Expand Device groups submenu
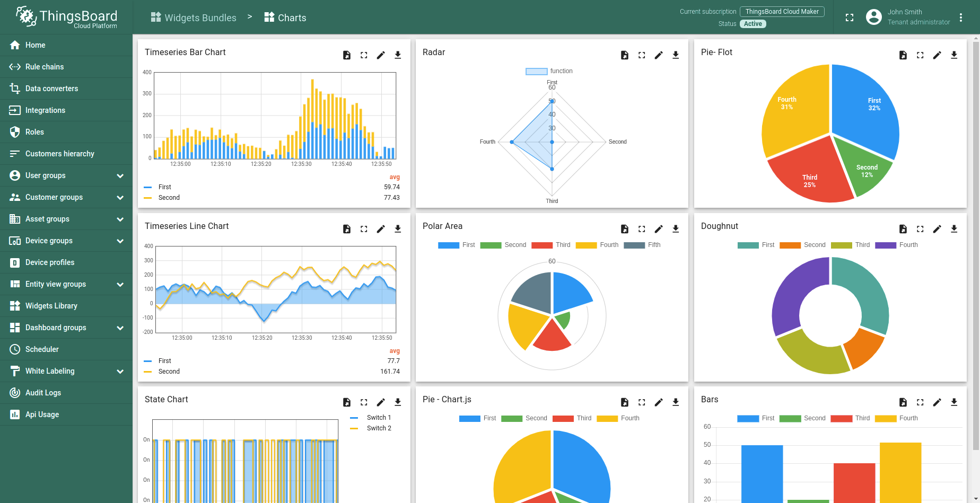Image resolution: width=980 pixels, height=503 pixels. pyautogui.click(x=120, y=241)
